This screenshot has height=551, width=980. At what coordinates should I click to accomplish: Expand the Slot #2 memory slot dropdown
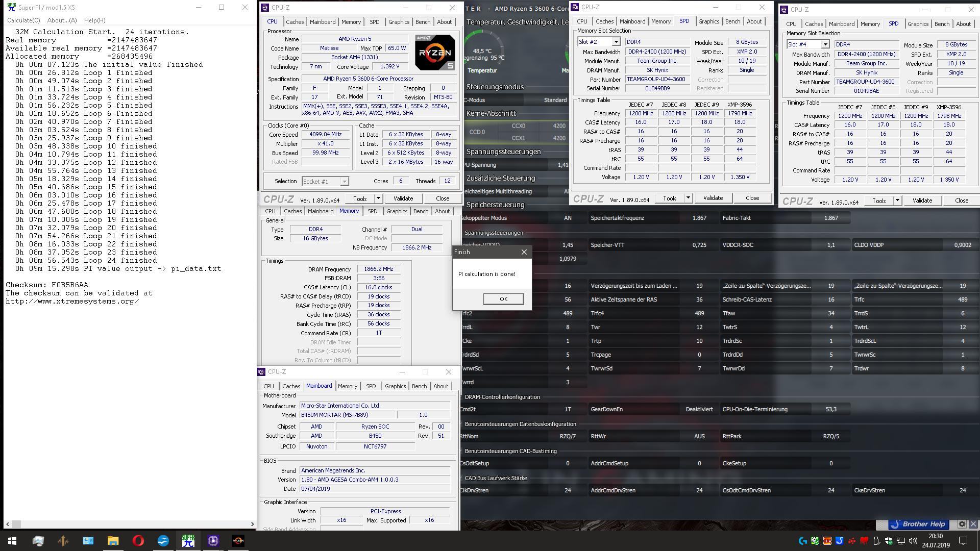616,42
